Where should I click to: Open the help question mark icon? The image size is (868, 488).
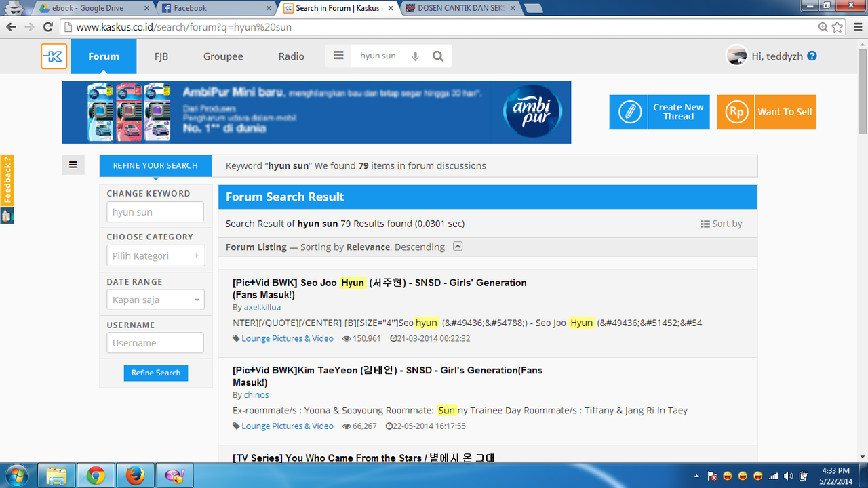coord(812,56)
